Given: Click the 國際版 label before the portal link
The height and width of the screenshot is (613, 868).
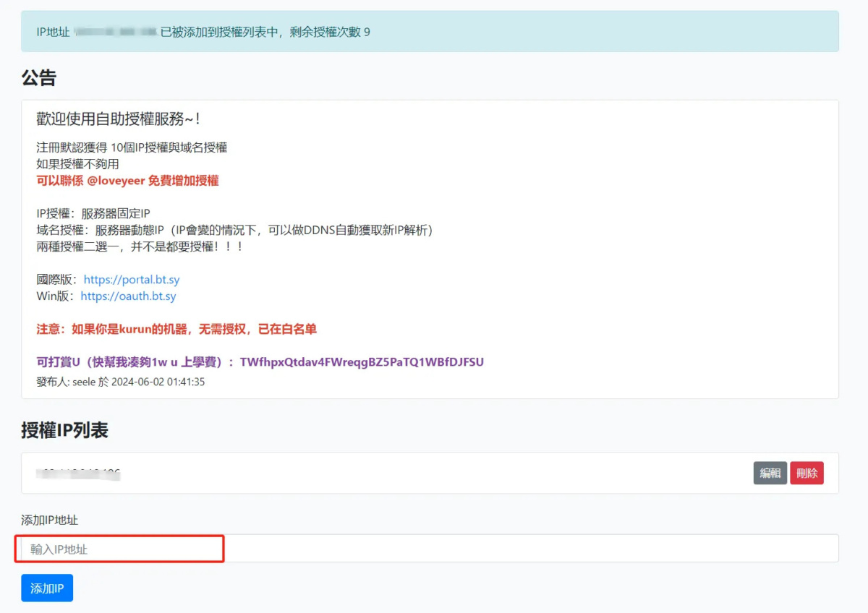Looking at the screenshot, I should [x=56, y=279].
